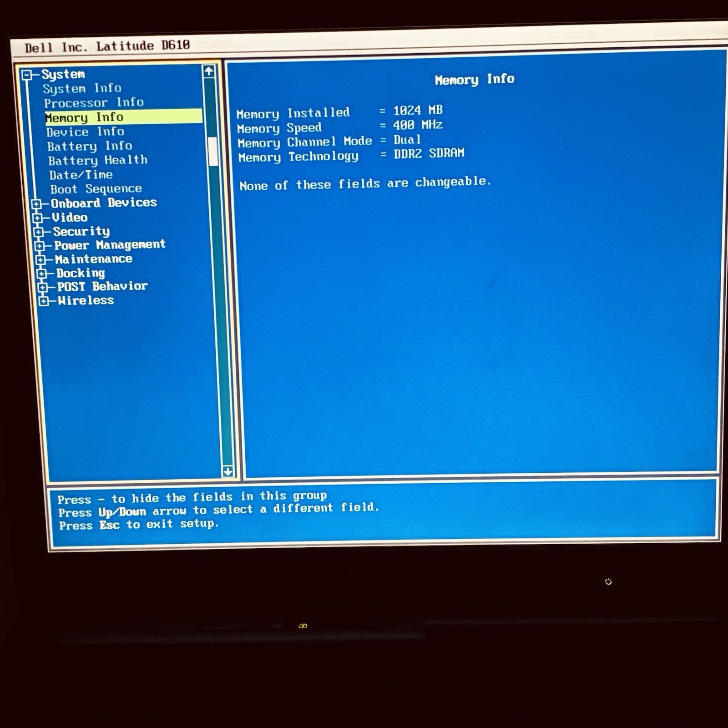Expand the Docking group
The height and width of the screenshot is (728, 728).
pos(42,273)
